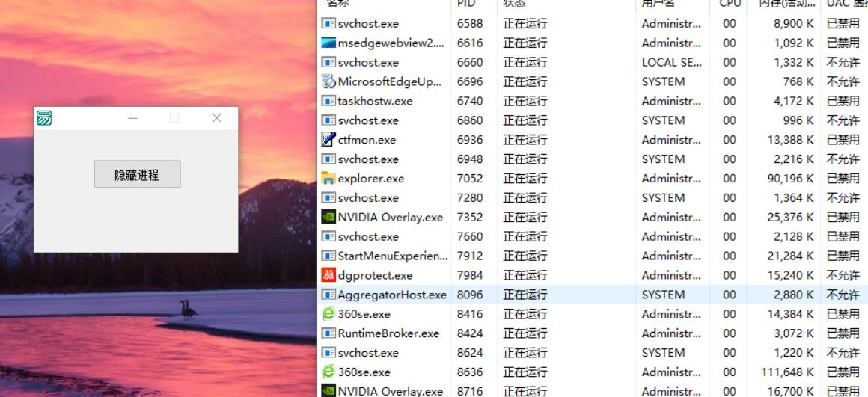Click Administr... user cell in explorer.exe row
This screenshot has width=868, height=397.
671,179
